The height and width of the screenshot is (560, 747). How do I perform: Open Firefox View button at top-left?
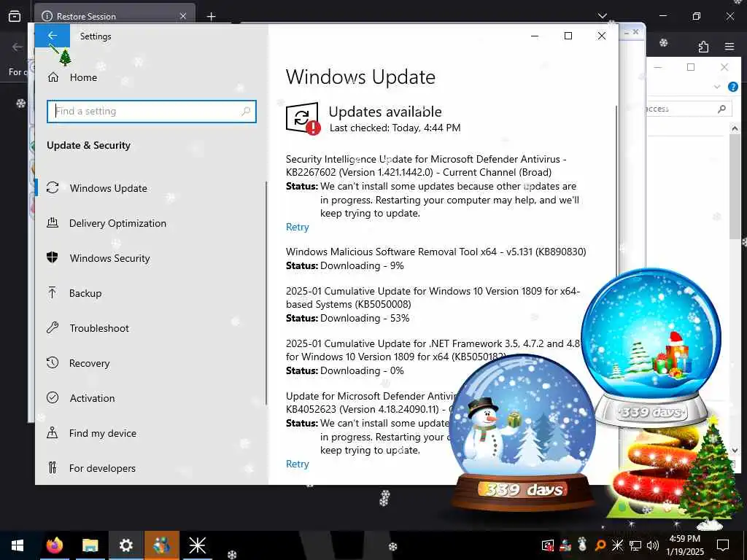[x=15, y=17]
